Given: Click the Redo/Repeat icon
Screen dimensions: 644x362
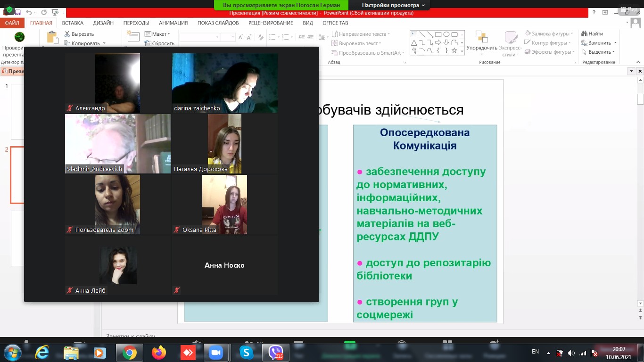Looking at the screenshot, I should pos(44,12).
